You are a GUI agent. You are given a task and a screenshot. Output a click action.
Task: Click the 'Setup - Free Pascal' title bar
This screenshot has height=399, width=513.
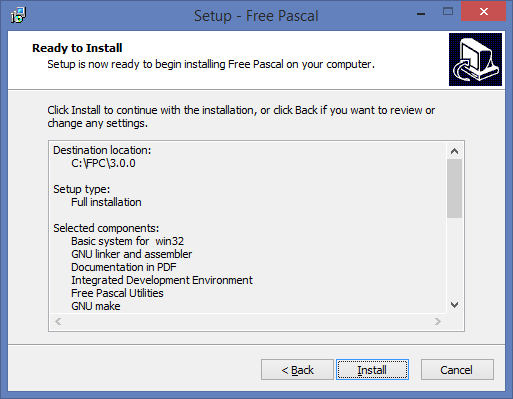(256, 16)
